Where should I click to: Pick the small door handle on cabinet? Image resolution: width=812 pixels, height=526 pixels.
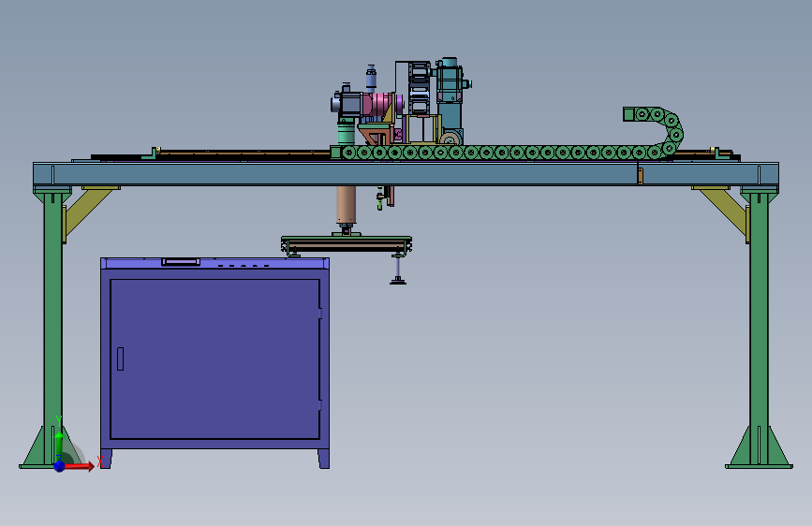point(120,358)
